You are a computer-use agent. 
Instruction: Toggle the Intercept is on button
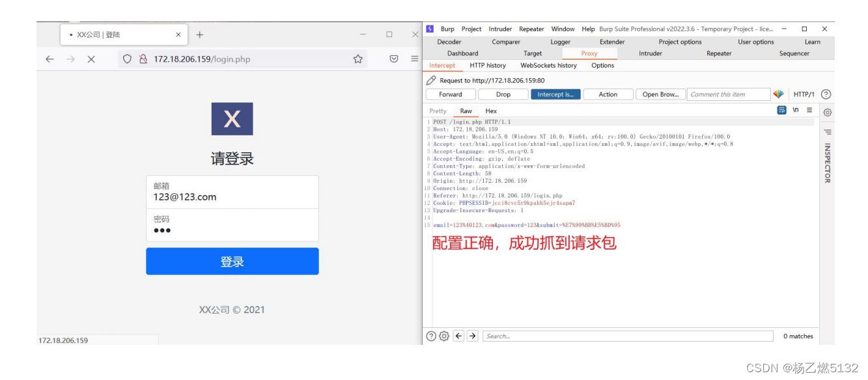tap(555, 94)
